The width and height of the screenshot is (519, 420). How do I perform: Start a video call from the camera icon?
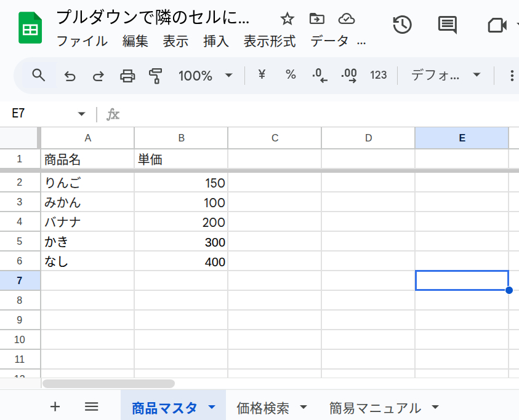[496, 25]
